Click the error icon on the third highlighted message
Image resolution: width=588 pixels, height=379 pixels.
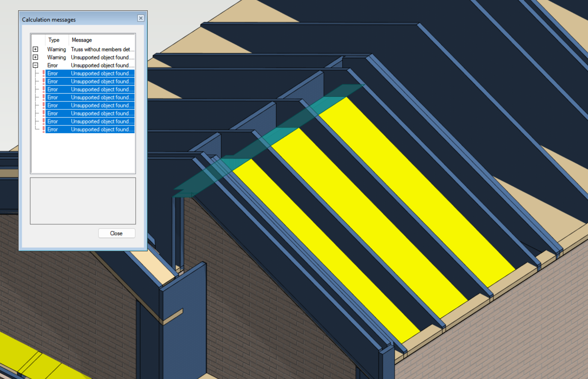44,89
